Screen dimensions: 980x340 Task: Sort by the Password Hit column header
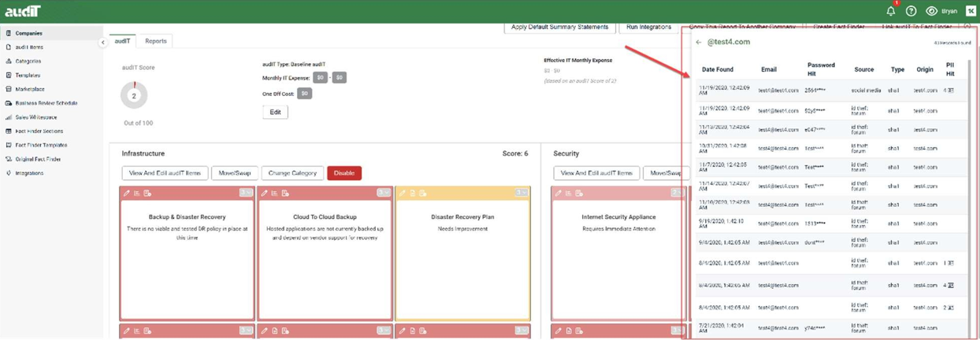pos(821,69)
